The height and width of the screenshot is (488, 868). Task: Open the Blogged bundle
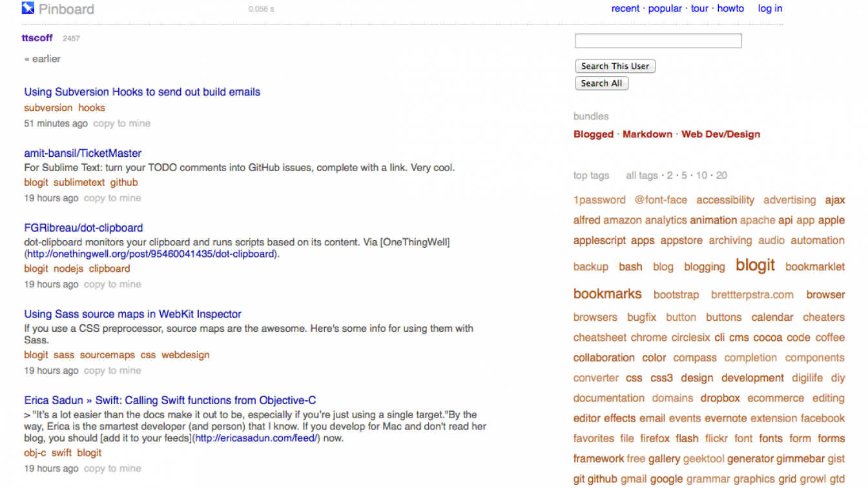coord(594,134)
